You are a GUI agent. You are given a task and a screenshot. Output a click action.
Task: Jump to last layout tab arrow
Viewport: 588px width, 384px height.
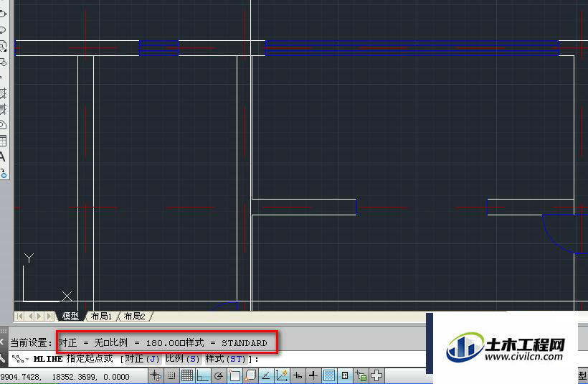[49, 316]
